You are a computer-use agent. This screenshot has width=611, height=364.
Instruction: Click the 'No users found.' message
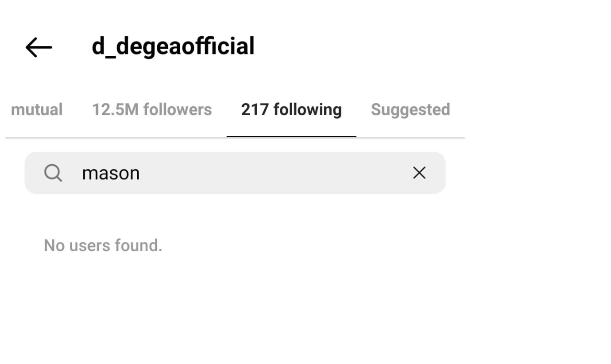click(103, 245)
